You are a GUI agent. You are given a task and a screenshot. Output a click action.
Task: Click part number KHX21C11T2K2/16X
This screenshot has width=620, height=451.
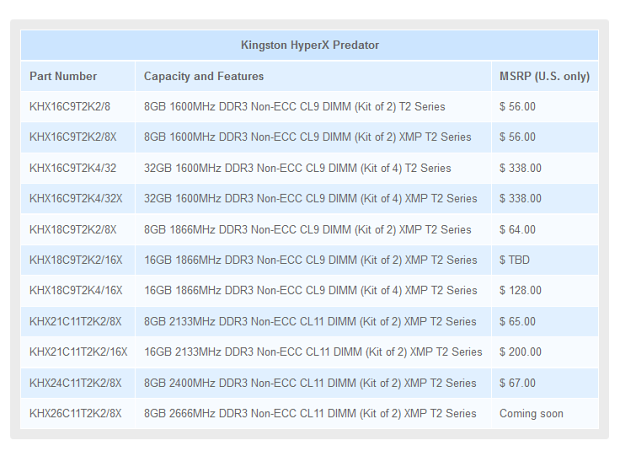click(78, 352)
